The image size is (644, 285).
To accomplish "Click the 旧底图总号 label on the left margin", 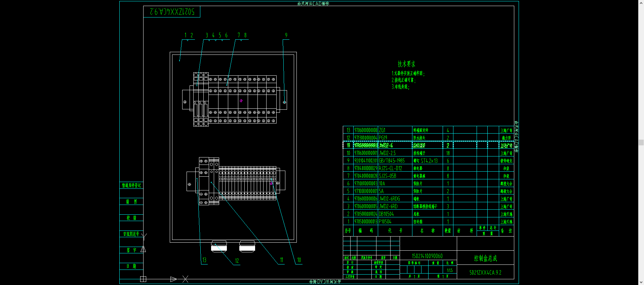I will pos(131,234).
